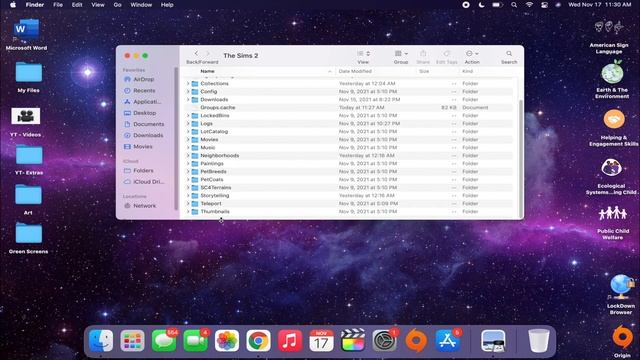The image size is (640, 360).
Task: Open Finder from the Dock
Action: pos(101,340)
